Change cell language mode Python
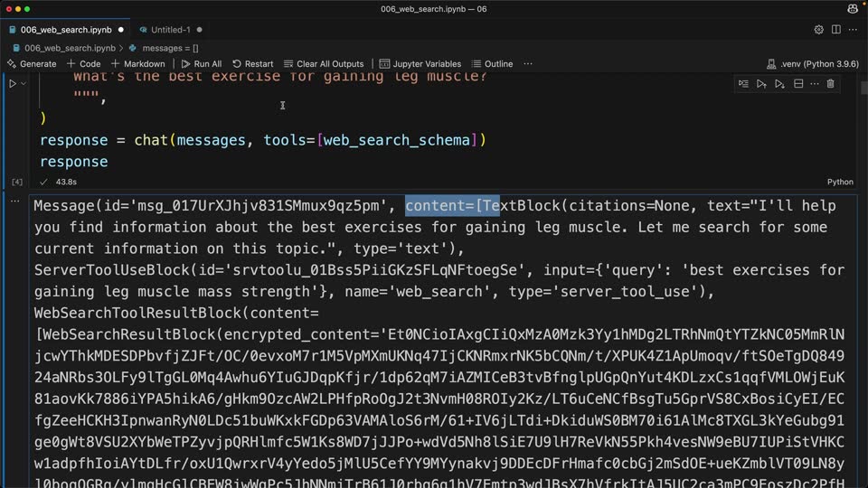 [x=840, y=182]
